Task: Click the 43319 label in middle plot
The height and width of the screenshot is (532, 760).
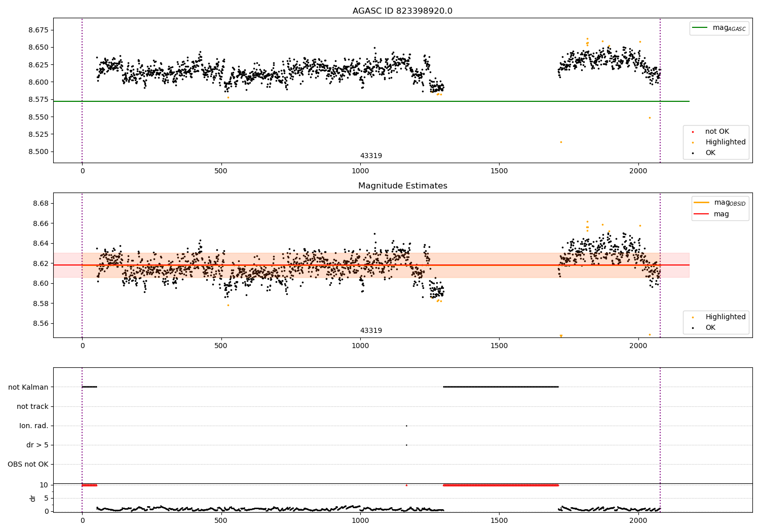Action: tap(371, 331)
